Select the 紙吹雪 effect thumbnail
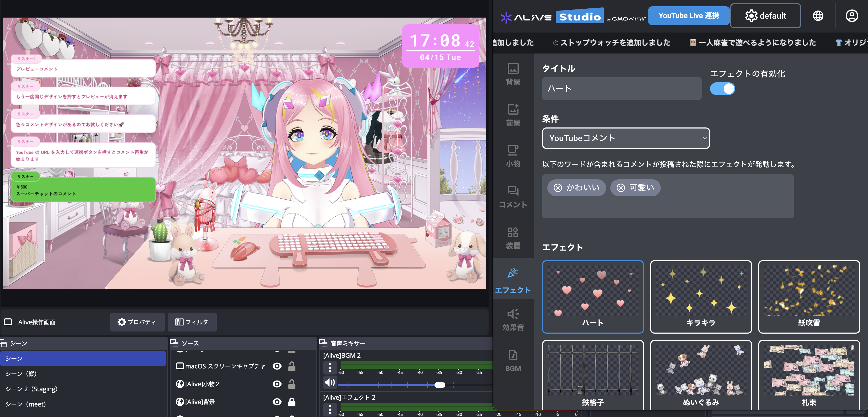The image size is (868, 417). (809, 297)
